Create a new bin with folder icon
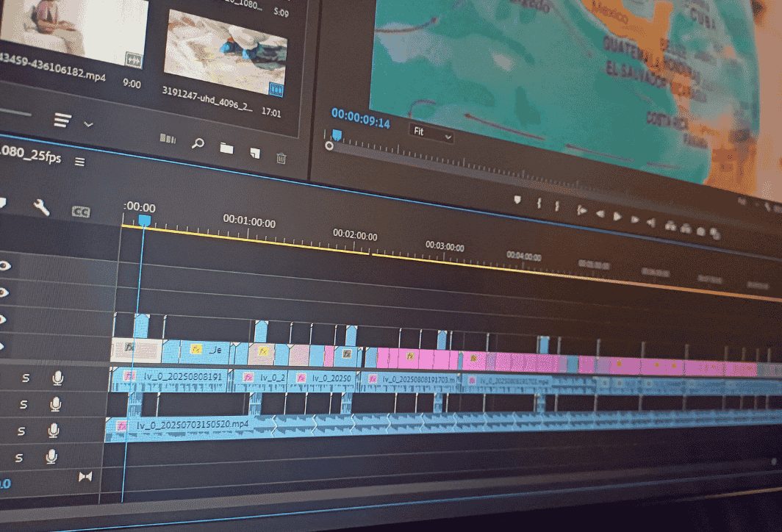Viewport: 782px width, 532px height. (x=226, y=148)
